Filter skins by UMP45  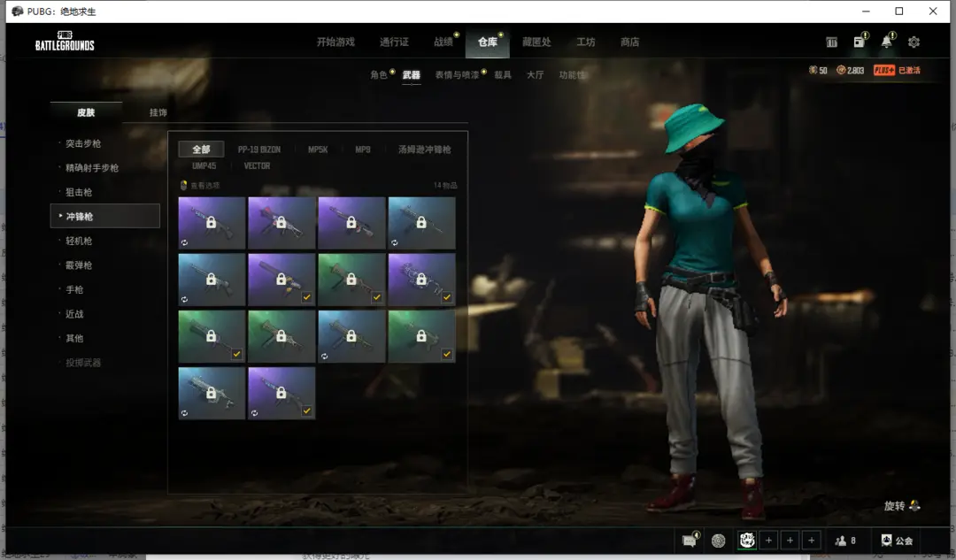click(204, 165)
